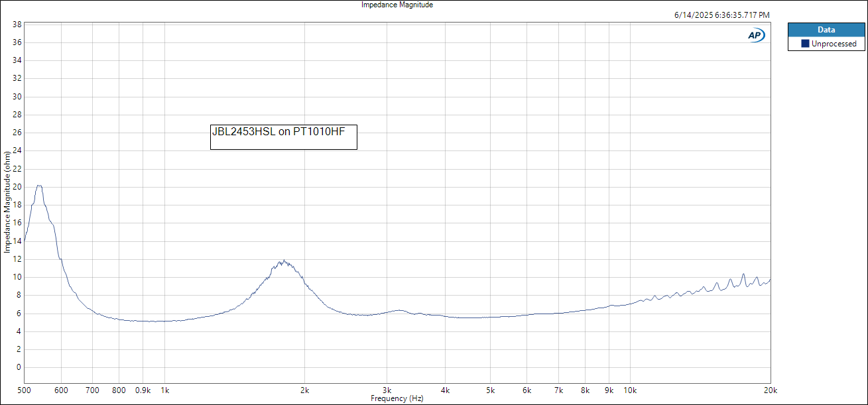Viewport: 868px width, 405px height.
Task: Click the 0 ohm axis tick label
Action: [19, 367]
